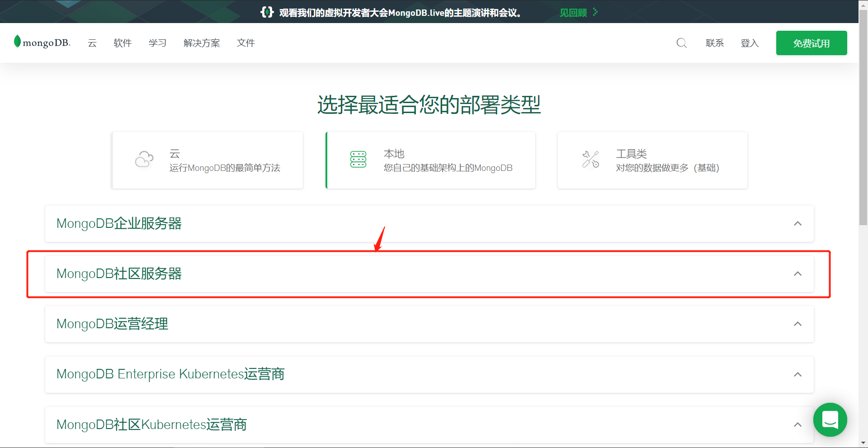Toggle chevron for MongoDB运营经理
This screenshot has width=868, height=448.
(x=798, y=324)
